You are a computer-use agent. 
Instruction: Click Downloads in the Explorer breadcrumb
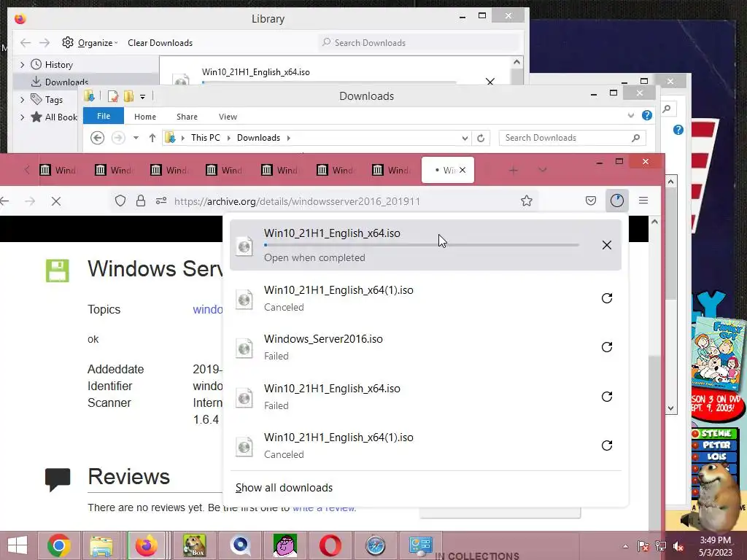click(x=258, y=138)
